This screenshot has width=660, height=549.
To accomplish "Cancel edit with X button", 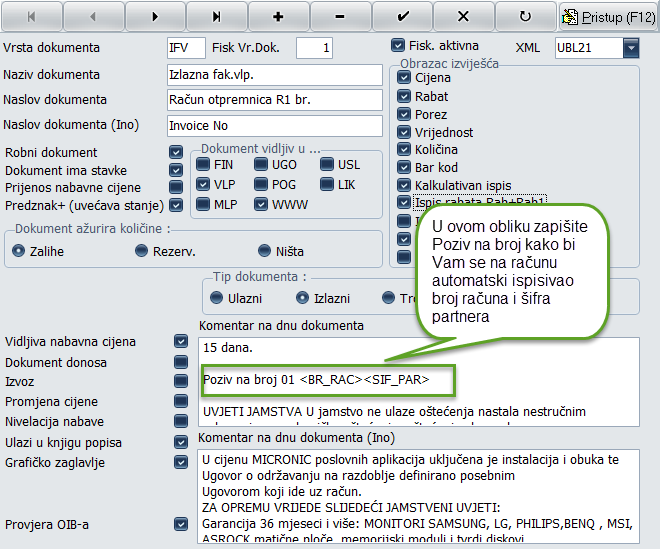I will pos(464,17).
